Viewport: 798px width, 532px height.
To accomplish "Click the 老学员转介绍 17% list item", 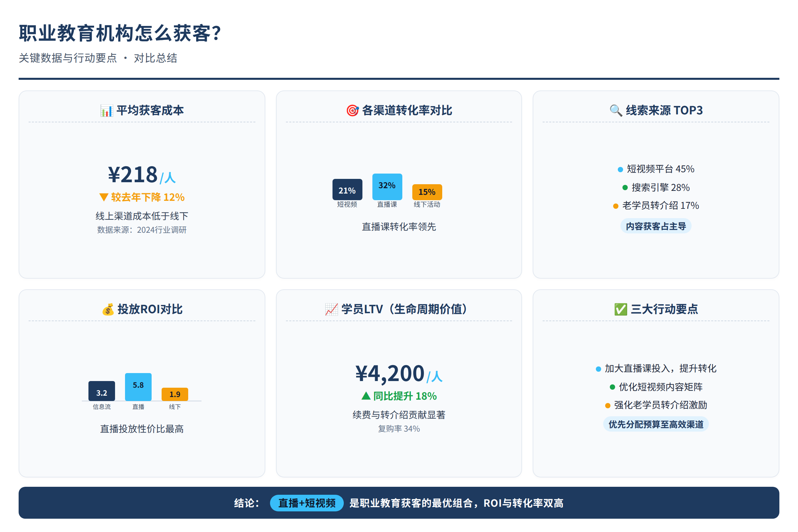I will point(656,205).
